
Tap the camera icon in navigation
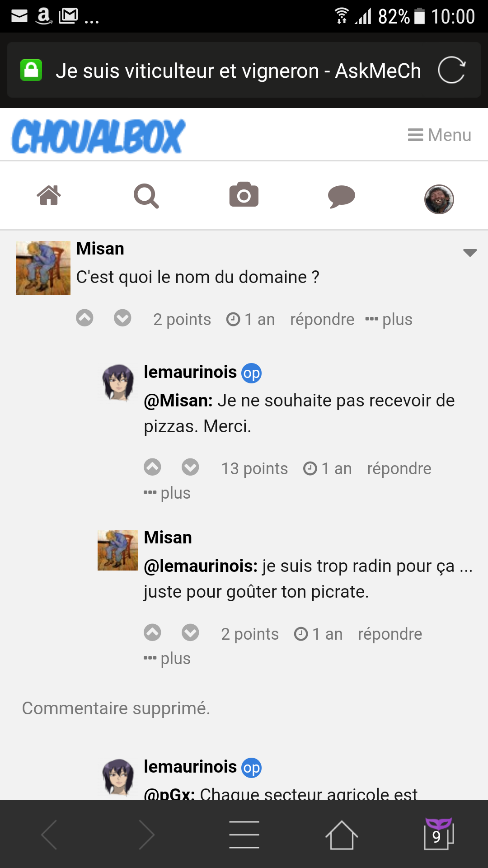click(244, 195)
